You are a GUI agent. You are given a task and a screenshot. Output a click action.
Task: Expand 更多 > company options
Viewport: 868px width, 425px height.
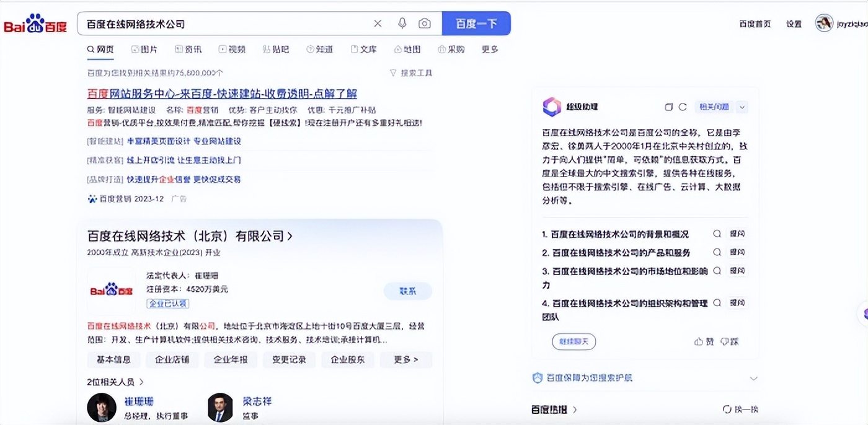[406, 360]
